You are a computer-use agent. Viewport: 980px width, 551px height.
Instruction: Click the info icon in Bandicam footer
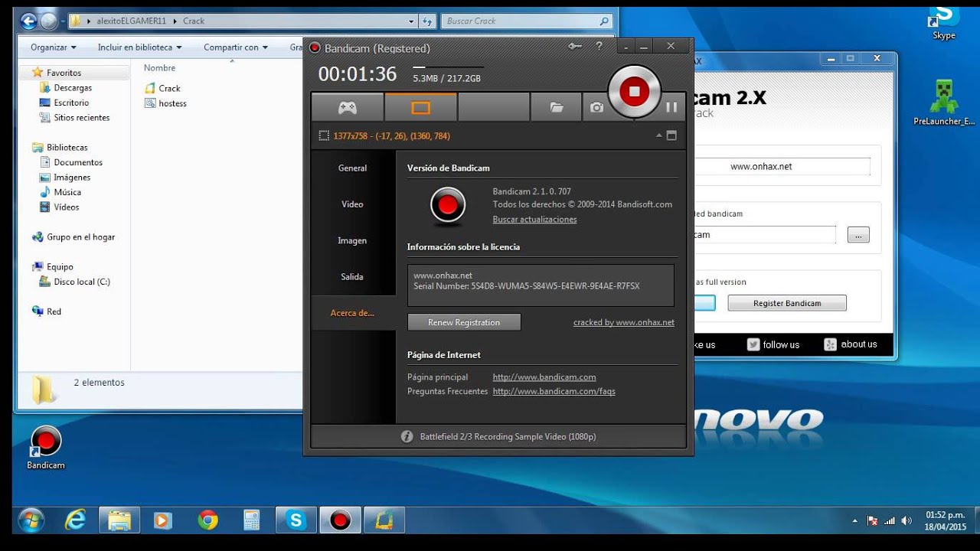pyautogui.click(x=407, y=436)
